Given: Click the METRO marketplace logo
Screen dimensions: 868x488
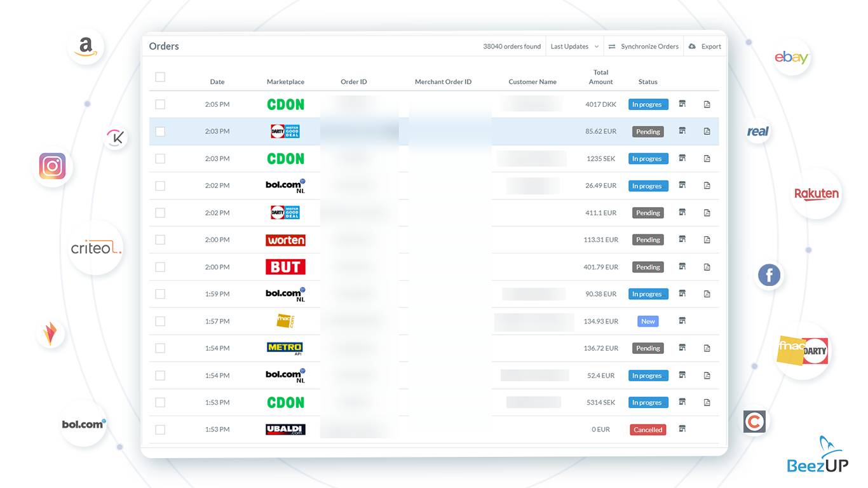Looking at the screenshot, I should coord(285,348).
